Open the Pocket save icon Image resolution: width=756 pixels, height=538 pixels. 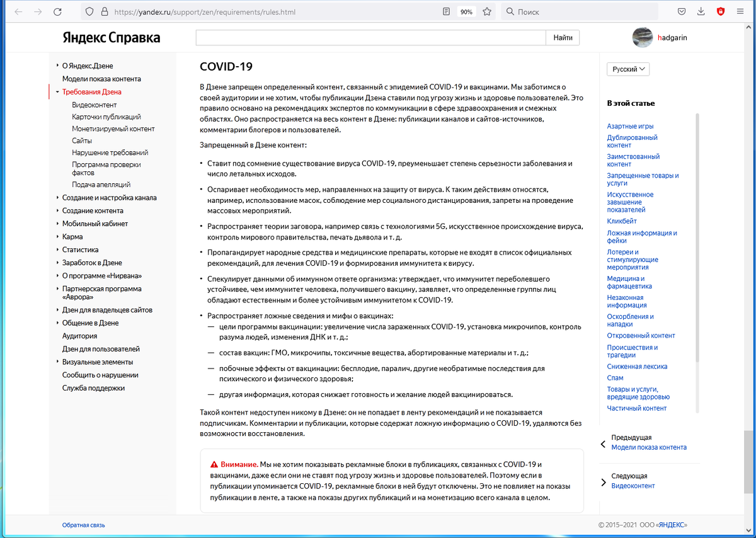682,12
